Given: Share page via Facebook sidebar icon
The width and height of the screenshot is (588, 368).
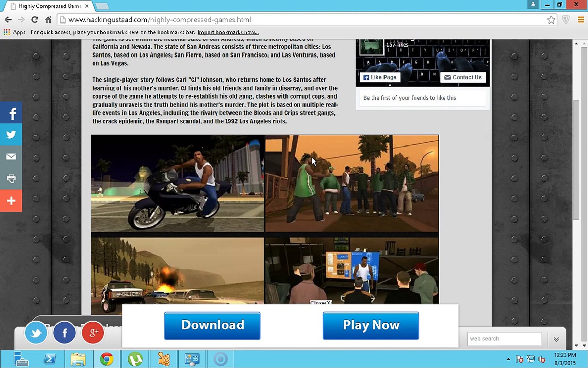Looking at the screenshot, I should point(11,113).
